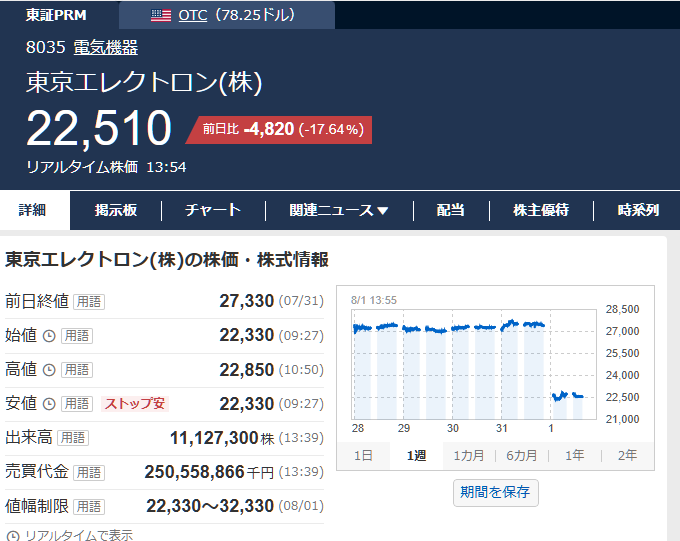Click the 8/1 13:55 chart timestamp

pyautogui.click(x=373, y=300)
